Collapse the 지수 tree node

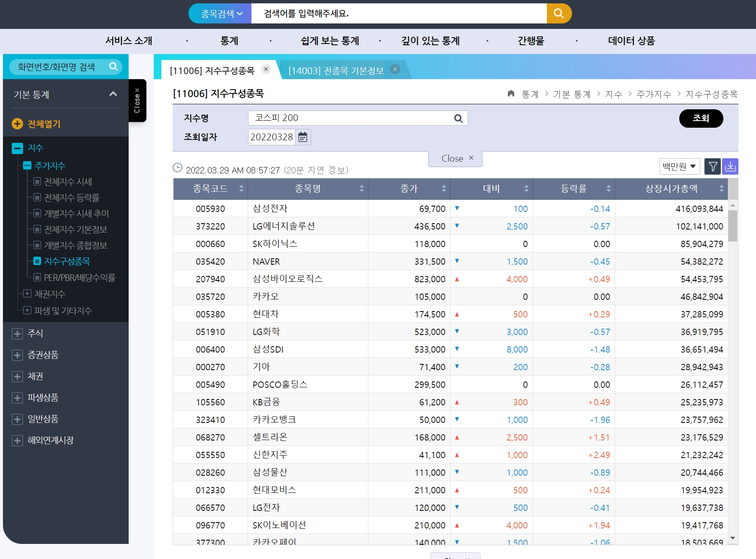(18, 148)
